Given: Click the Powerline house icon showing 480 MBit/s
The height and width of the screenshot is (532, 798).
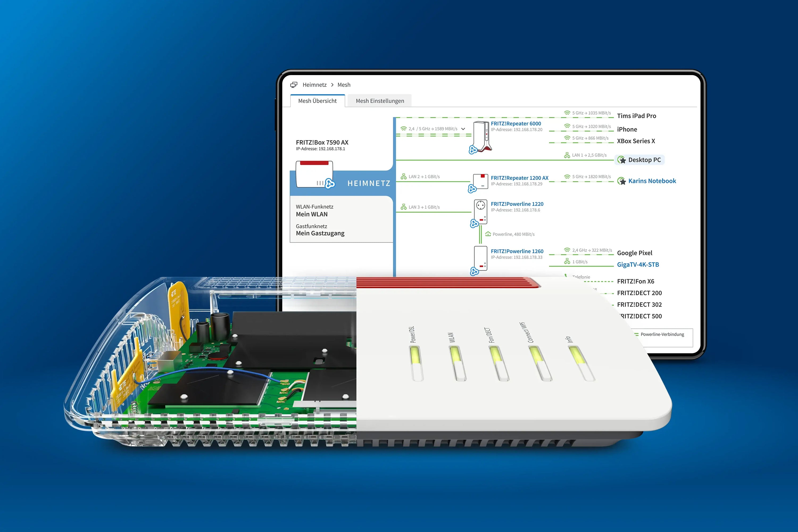Looking at the screenshot, I should click(488, 234).
